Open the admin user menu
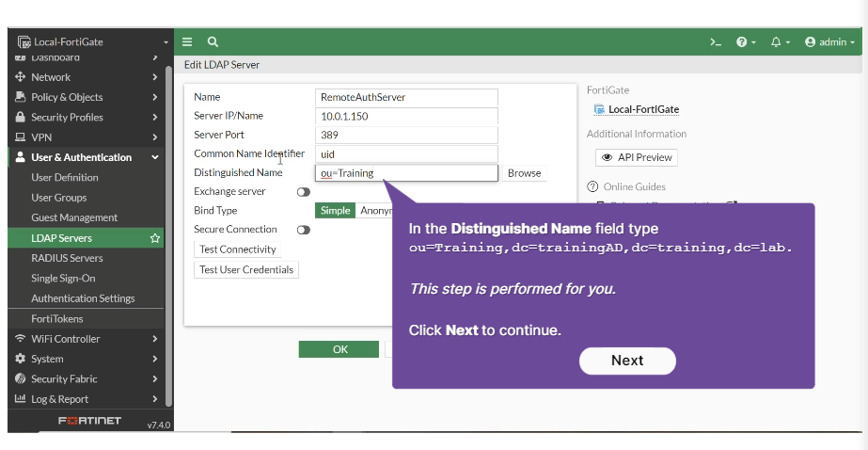 829,41
